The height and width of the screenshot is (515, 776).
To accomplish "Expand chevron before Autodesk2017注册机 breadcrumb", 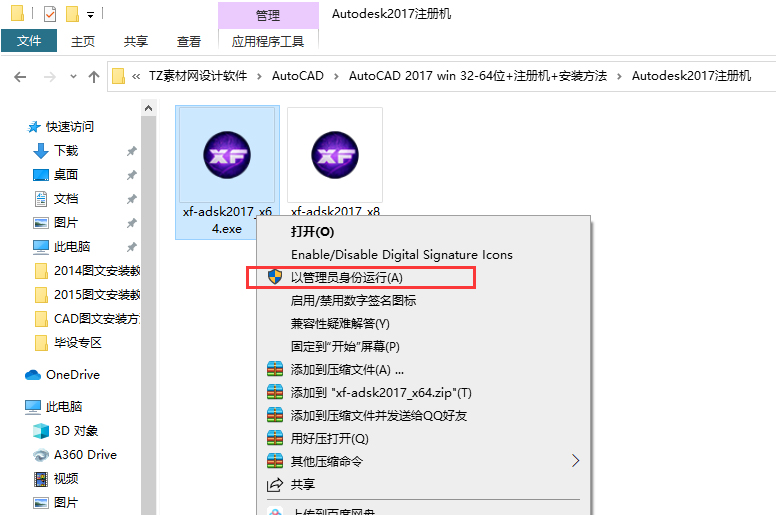I will [x=619, y=76].
